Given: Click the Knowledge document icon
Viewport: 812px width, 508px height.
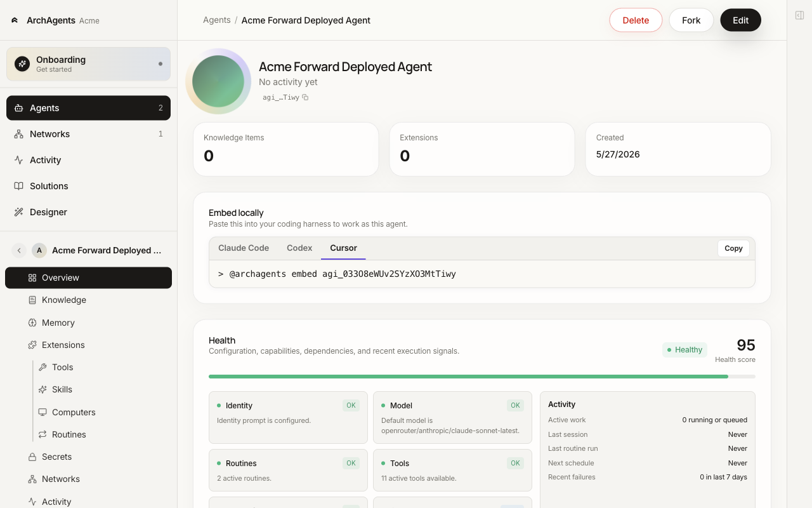Looking at the screenshot, I should click(x=32, y=300).
